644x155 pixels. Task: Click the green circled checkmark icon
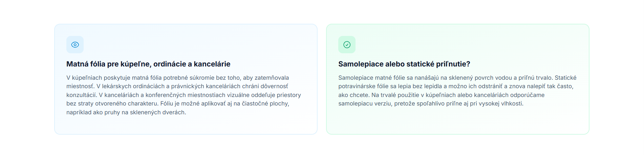347,45
